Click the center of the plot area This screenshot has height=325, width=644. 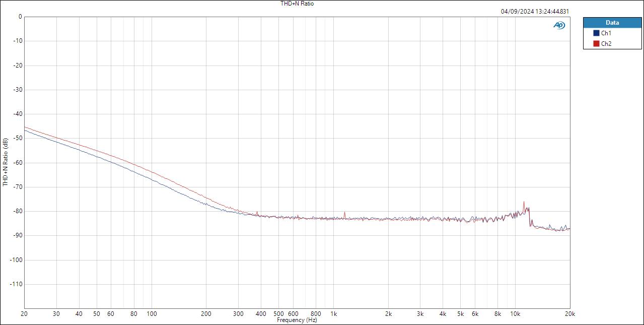point(296,161)
